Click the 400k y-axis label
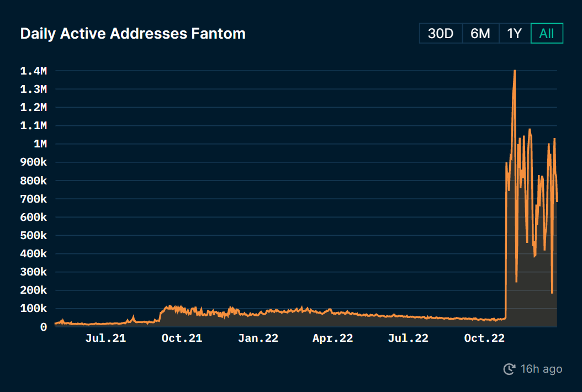 tap(33, 254)
